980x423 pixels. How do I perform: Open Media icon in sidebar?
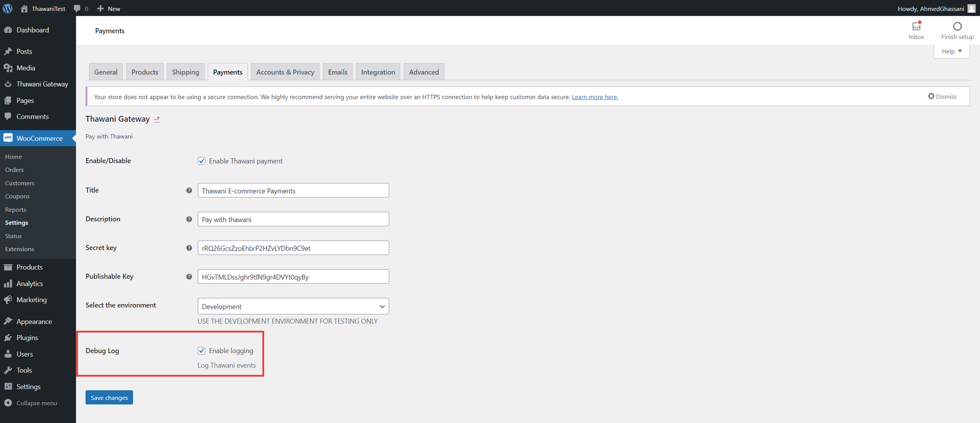pos(8,68)
